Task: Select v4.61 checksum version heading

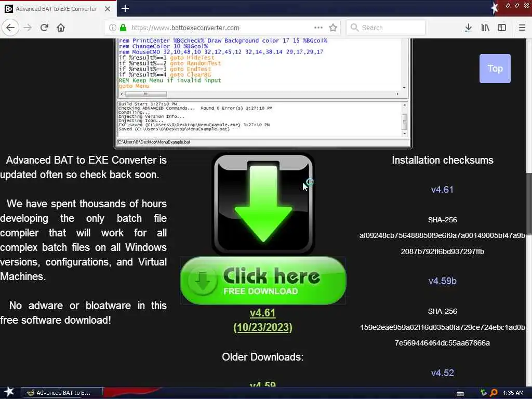Action: pyautogui.click(x=442, y=189)
